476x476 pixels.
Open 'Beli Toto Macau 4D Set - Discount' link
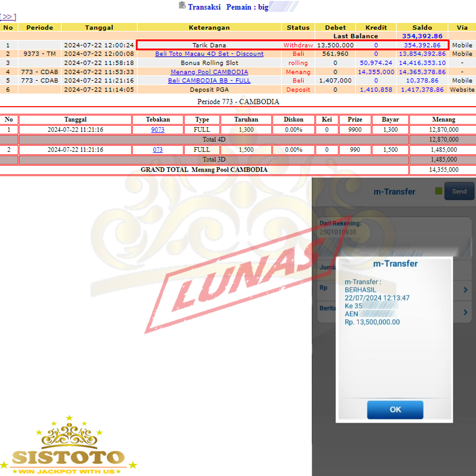pos(209,54)
